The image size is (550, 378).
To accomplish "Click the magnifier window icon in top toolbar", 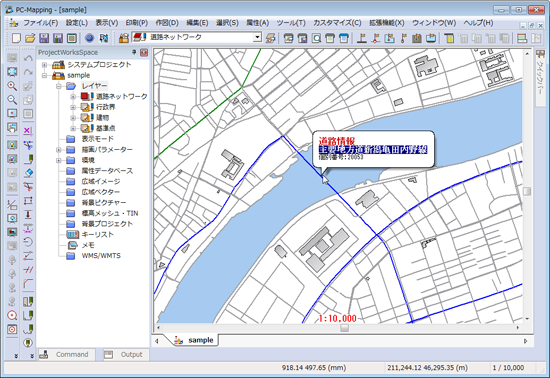I will click(x=316, y=38).
